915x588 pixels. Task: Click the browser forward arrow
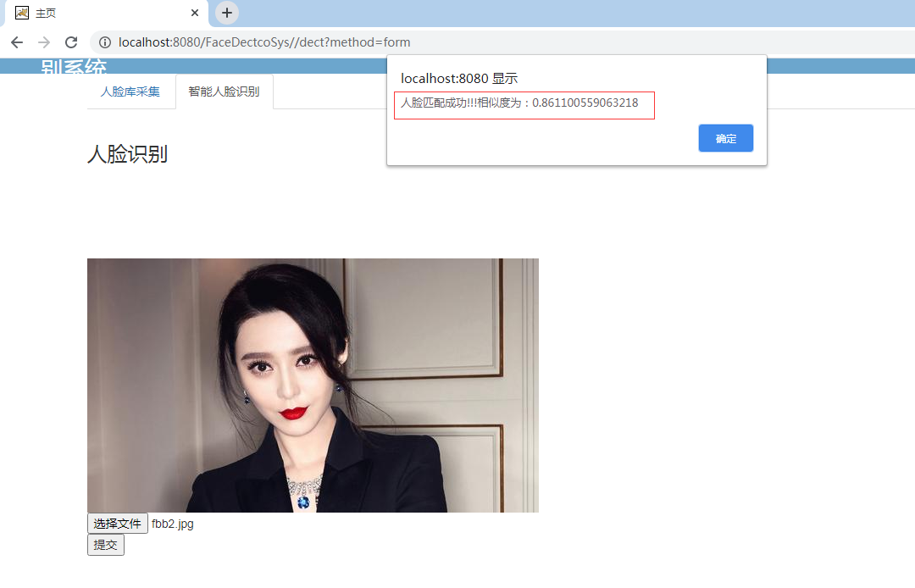pyautogui.click(x=44, y=42)
